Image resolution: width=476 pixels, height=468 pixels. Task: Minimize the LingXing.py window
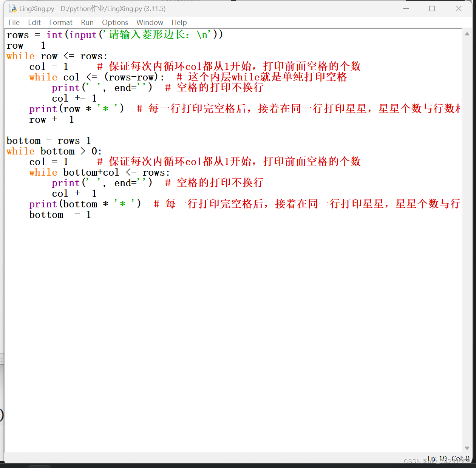coord(406,8)
